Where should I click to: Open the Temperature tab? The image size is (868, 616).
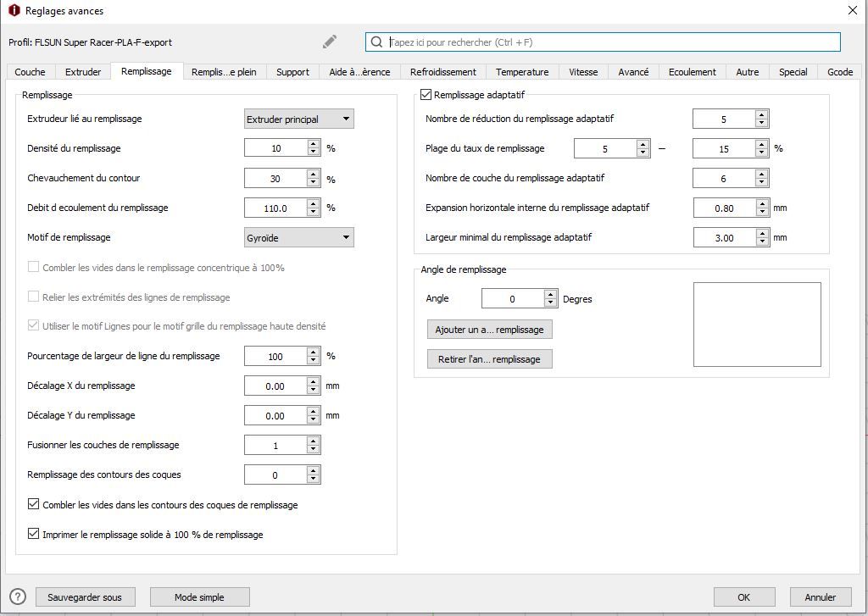point(522,72)
